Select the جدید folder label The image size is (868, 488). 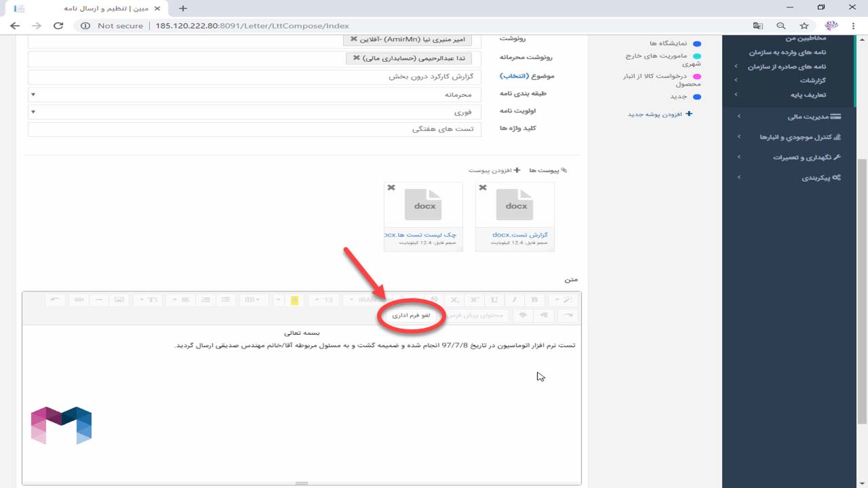[679, 96]
